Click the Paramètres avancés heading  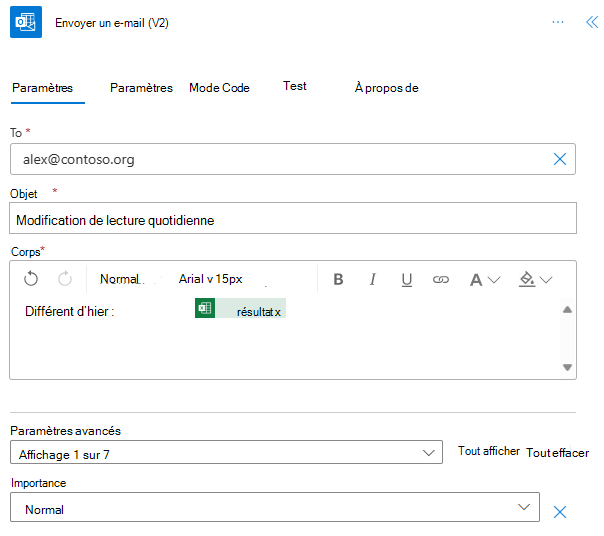click(65, 431)
